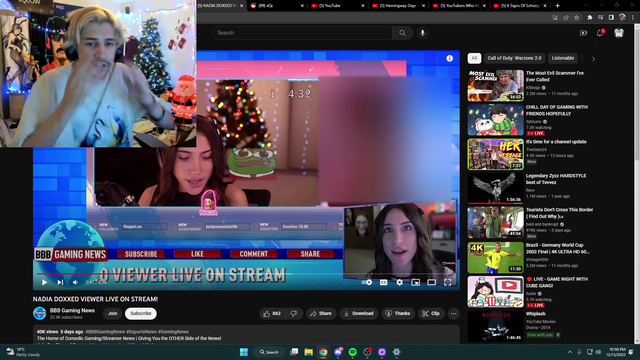Screen dimensions: 640x360
Task: Click the browser share page icon
Action: pyautogui.click(x=566, y=18)
